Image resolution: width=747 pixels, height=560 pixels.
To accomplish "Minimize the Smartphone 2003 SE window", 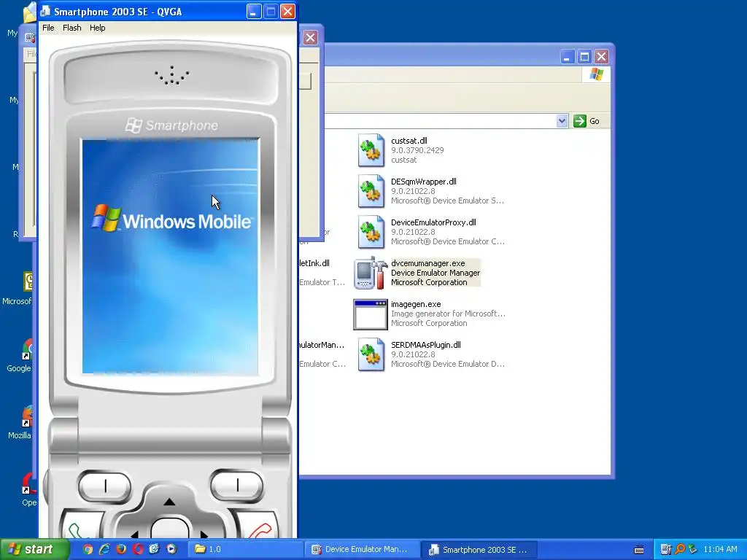I will click(253, 12).
